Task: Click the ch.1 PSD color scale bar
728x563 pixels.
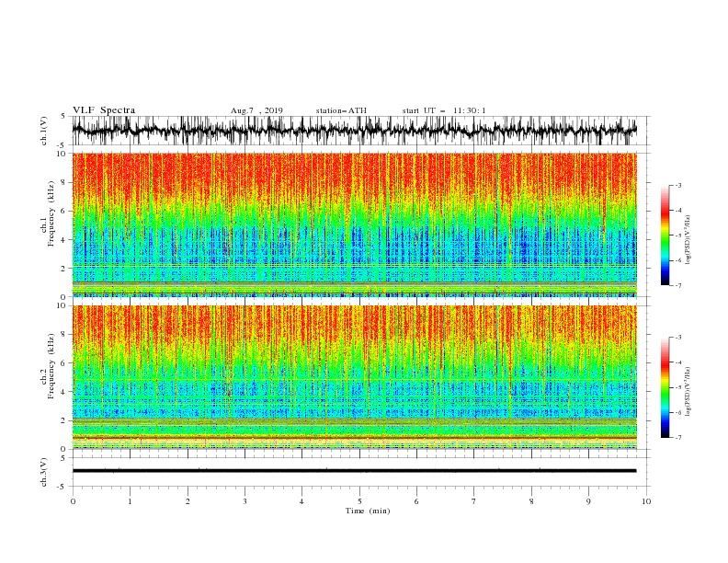Action: click(x=665, y=236)
